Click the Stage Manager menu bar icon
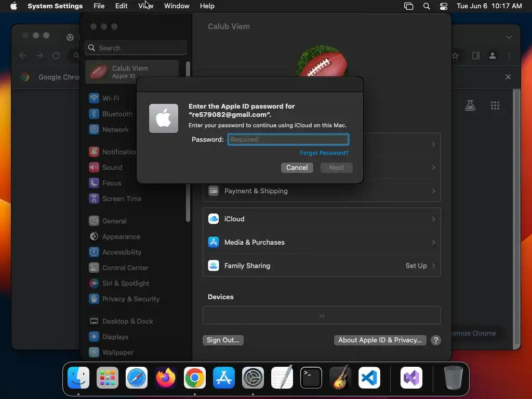 click(408, 6)
